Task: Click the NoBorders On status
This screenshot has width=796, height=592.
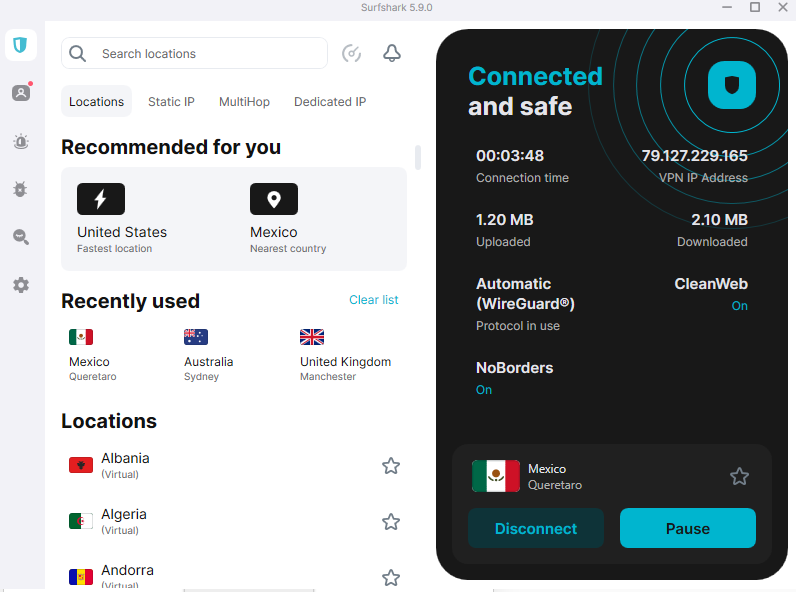Action: (484, 390)
